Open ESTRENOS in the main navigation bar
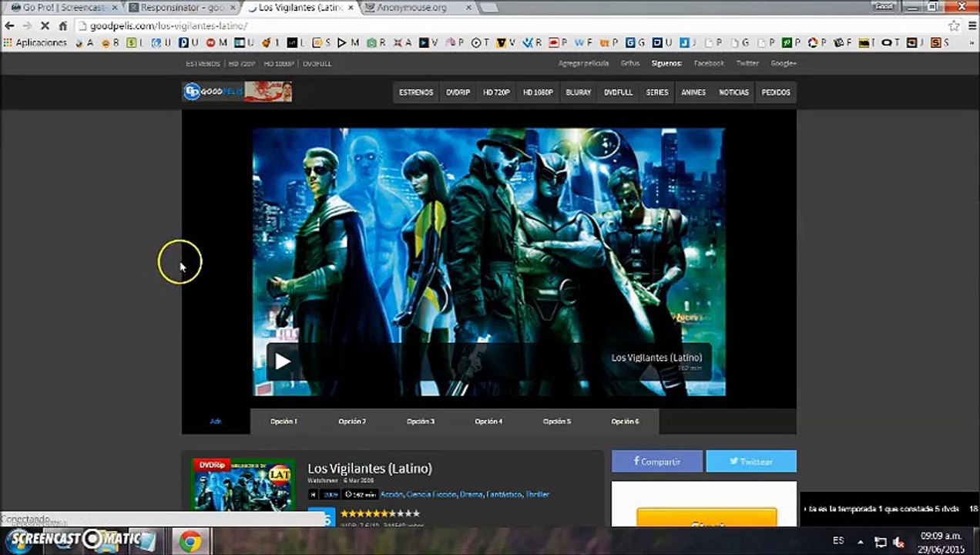Image resolution: width=980 pixels, height=555 pixels. tap(416, 92)
